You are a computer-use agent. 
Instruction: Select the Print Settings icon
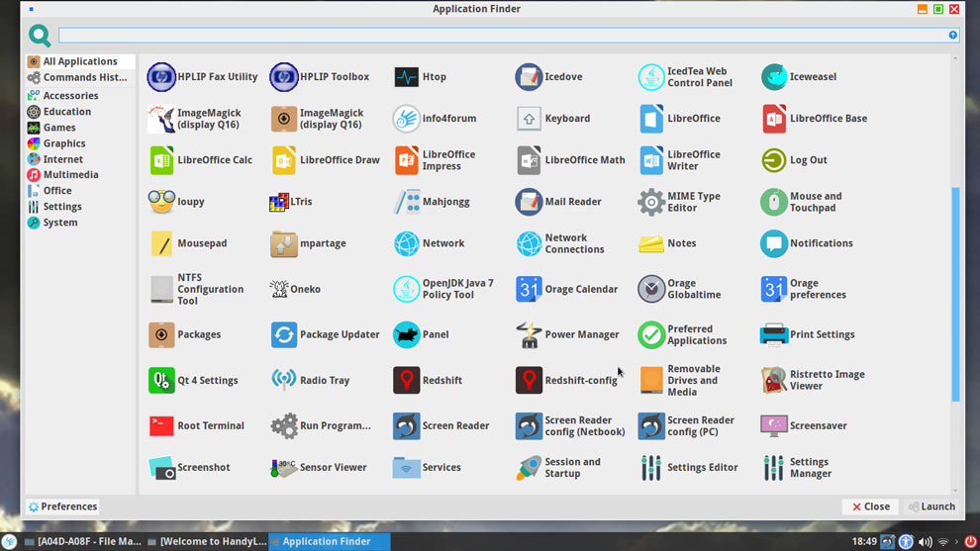coord(774,334)
